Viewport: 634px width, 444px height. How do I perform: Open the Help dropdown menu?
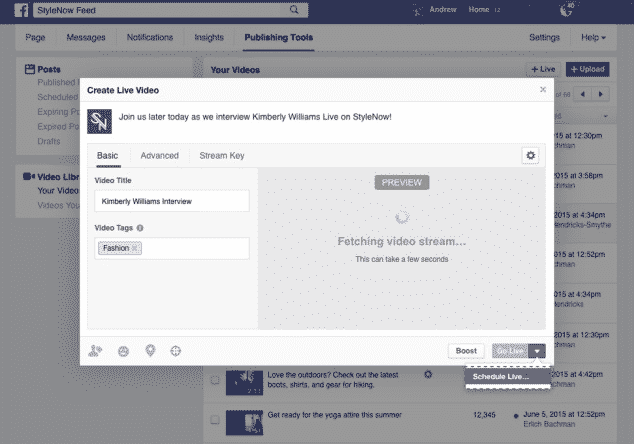tap(594, 38)
